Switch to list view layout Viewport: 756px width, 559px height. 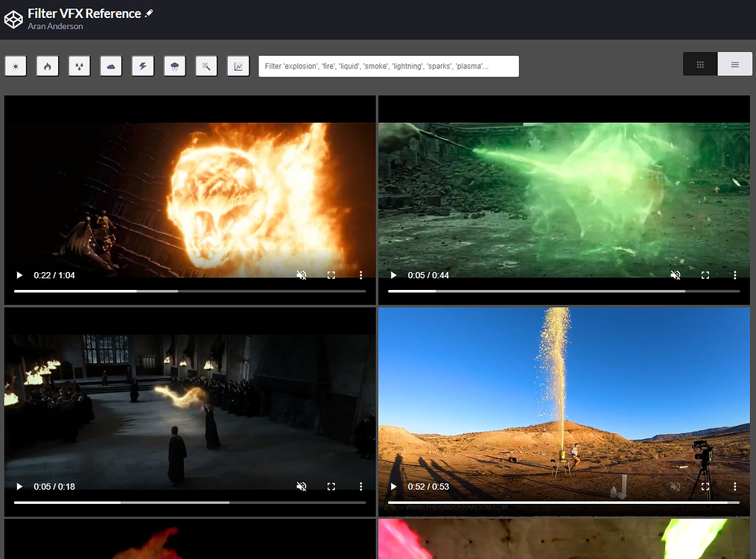pyautogui.click(x=734, y=64)
